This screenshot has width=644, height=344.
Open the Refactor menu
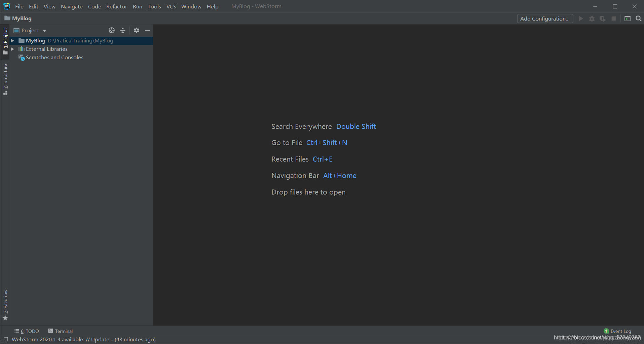[116, 6]
